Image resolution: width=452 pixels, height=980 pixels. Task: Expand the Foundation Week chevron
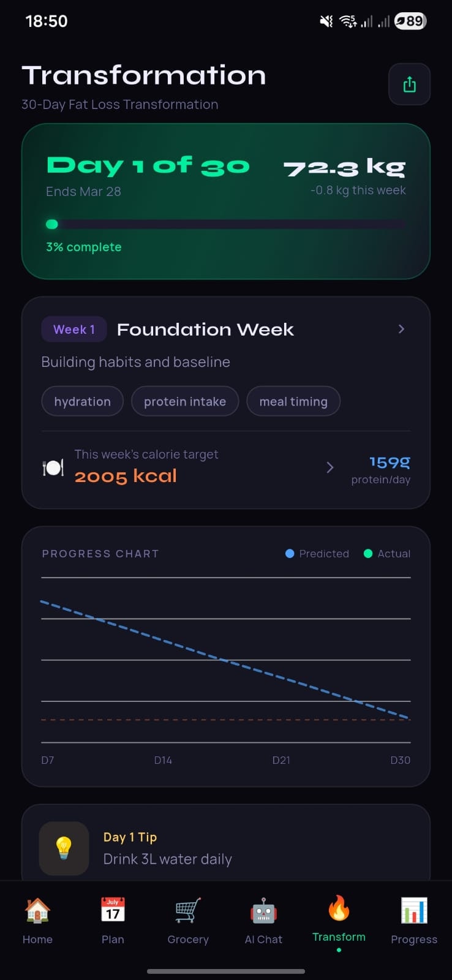[x=401, y=330]
